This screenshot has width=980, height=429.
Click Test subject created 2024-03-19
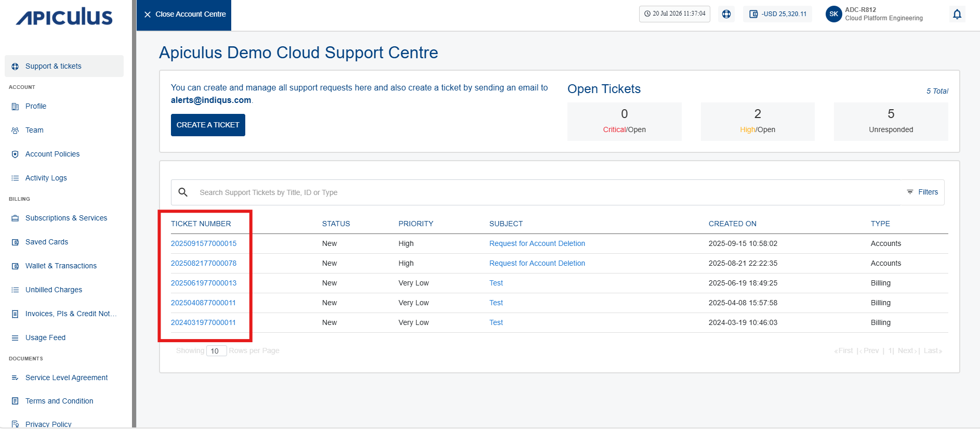[x=496, y=323]
